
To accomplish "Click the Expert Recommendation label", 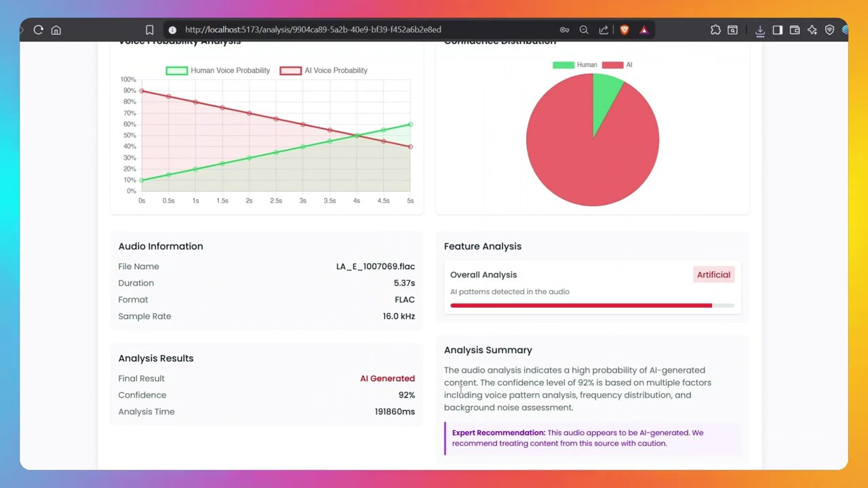I will (498, 432).
